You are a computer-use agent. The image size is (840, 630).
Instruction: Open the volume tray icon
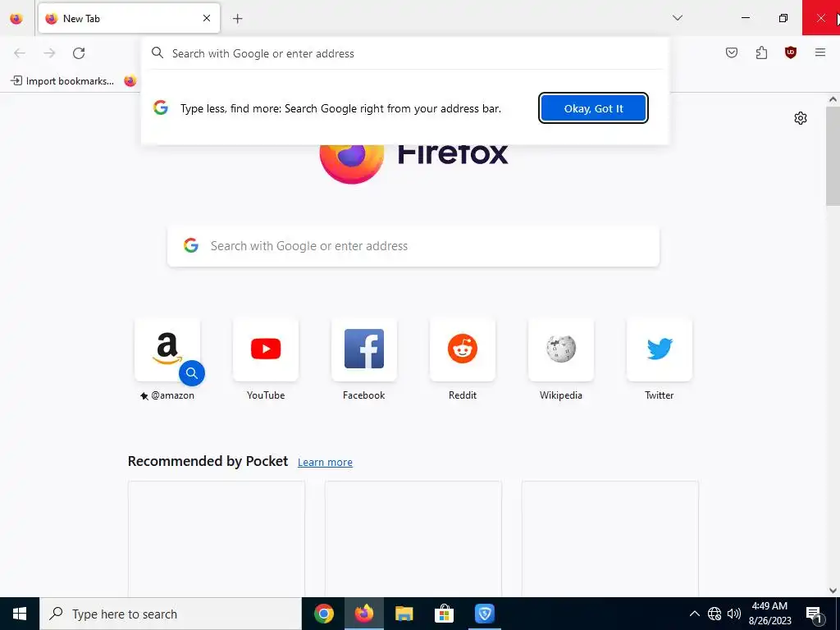(x=734, y=614)
